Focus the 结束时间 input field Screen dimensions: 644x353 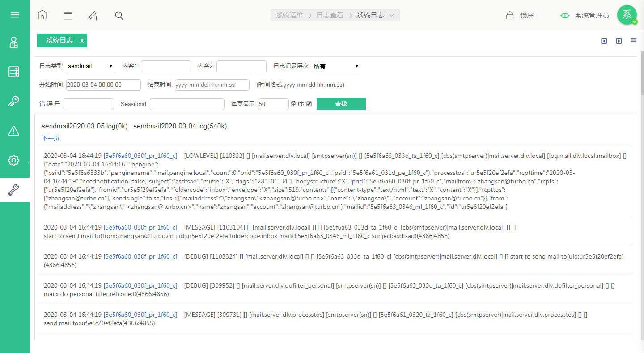(212, 85)
